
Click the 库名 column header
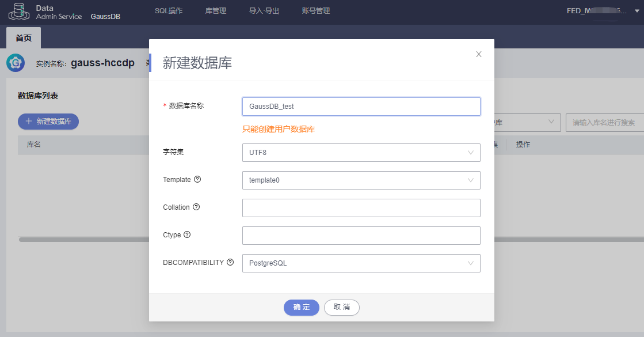pos(34,145)
